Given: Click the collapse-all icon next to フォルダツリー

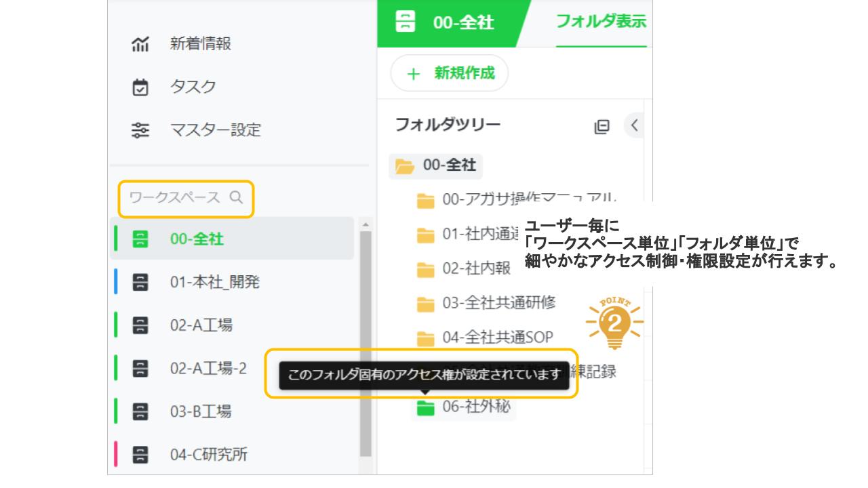Looking at the screenshot, I should 601,126.
